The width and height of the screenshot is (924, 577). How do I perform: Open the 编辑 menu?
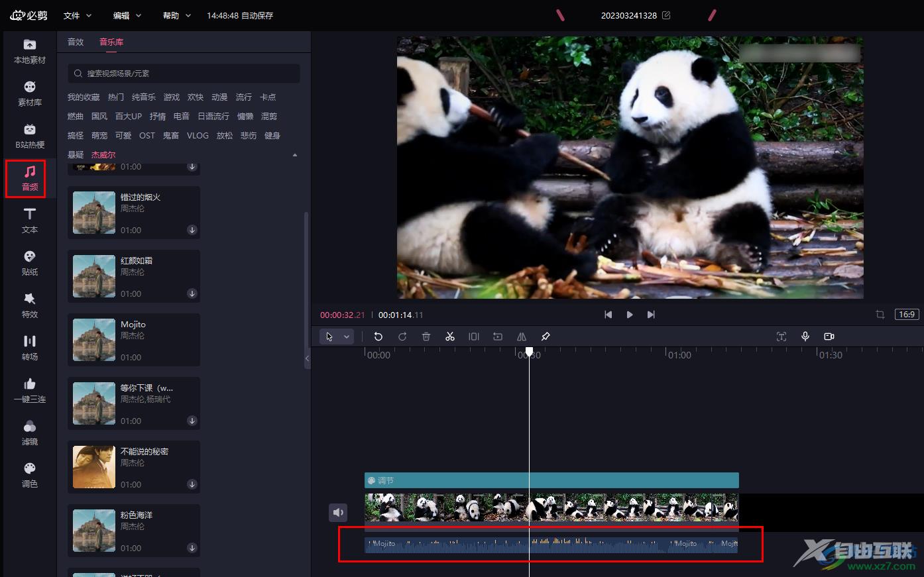tap(127, 15)
